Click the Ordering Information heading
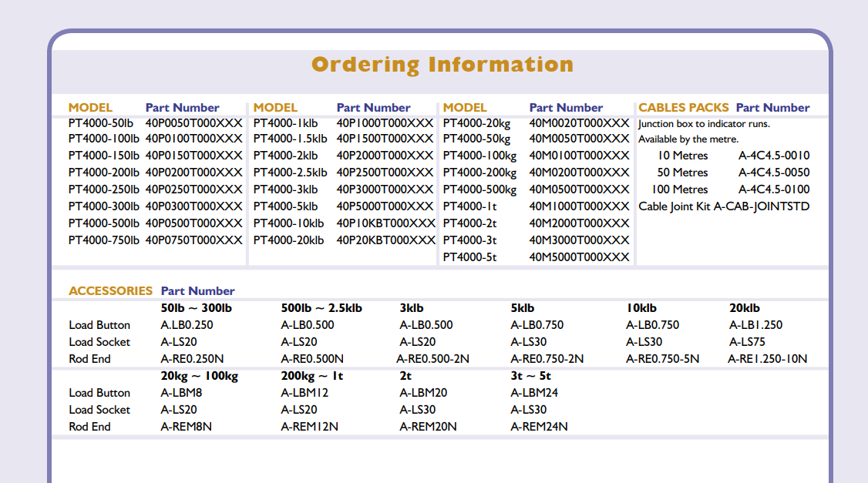The image size is (868, 483). point(442,65)
